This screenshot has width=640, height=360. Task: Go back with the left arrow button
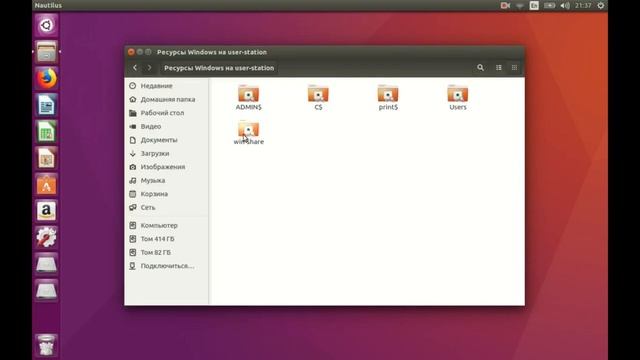[x=135, y=68]
